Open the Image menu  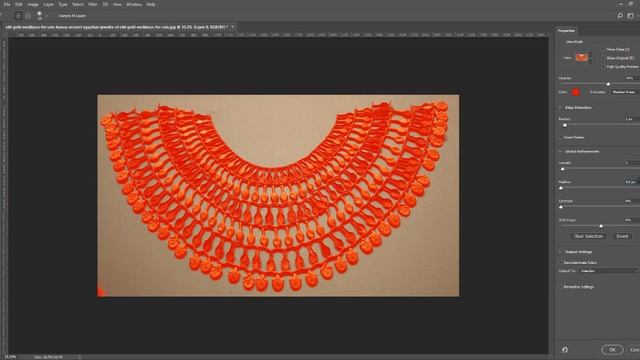(33, 4)
